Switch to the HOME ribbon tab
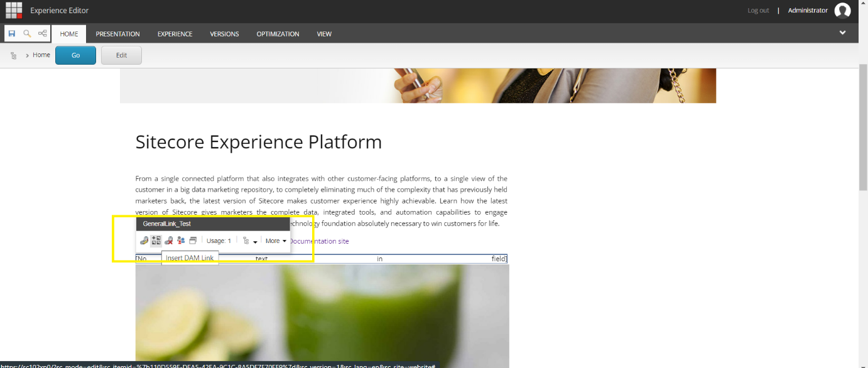868x368 pixels. pyautogui.click(x=69, y=34)
